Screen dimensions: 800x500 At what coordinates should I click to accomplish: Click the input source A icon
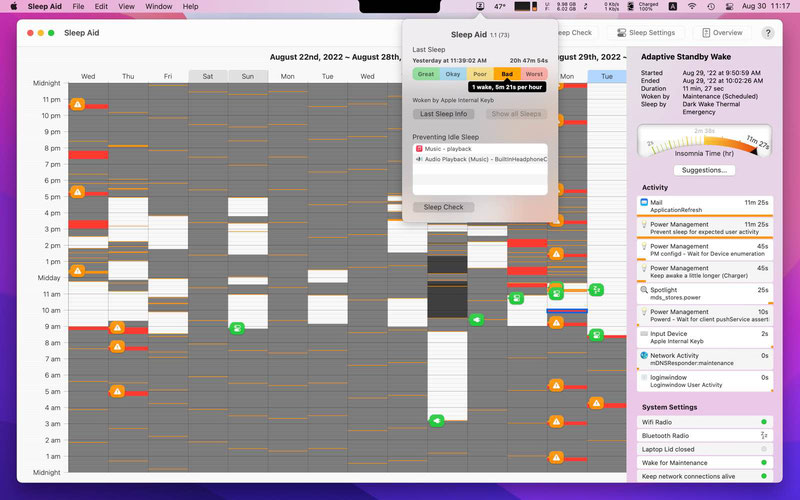tap(673, 6)
